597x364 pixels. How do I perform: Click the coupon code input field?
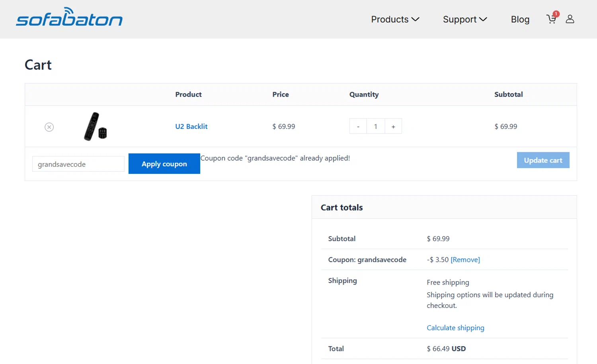point(78,164)
